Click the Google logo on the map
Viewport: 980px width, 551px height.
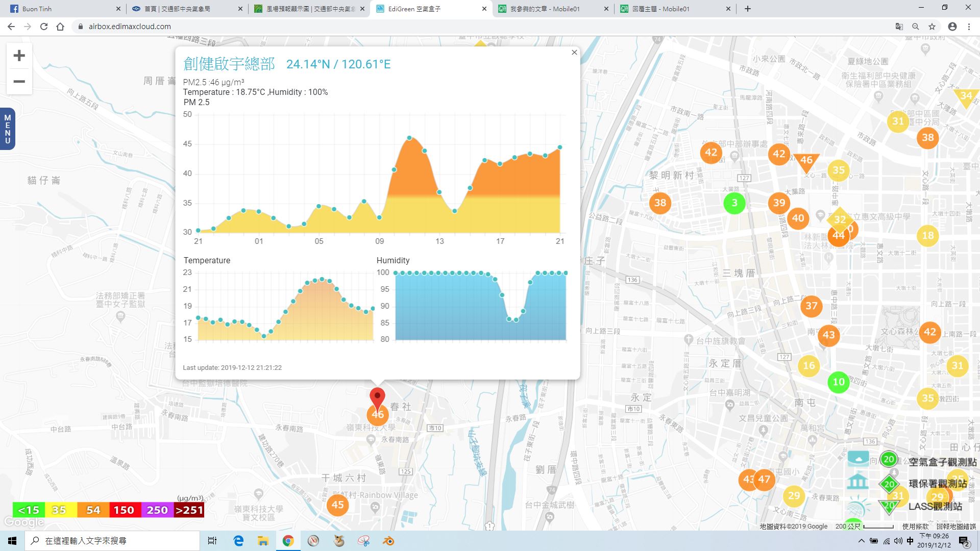23,522
